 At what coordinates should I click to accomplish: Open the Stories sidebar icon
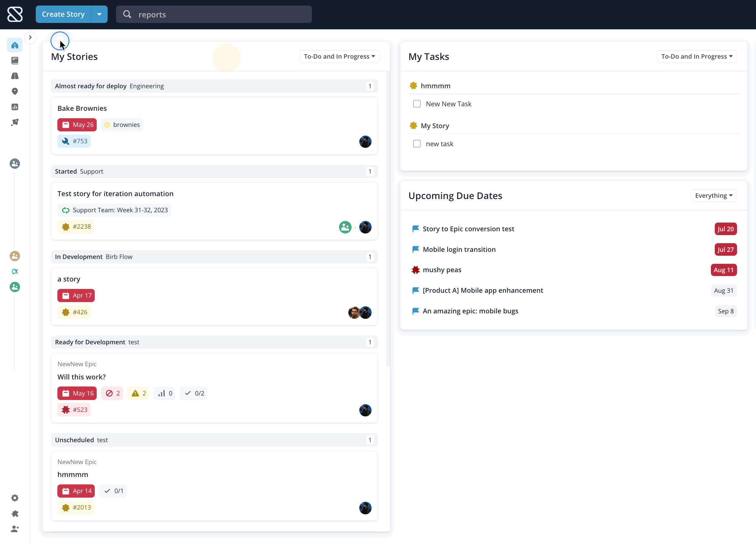pos(15,60)
